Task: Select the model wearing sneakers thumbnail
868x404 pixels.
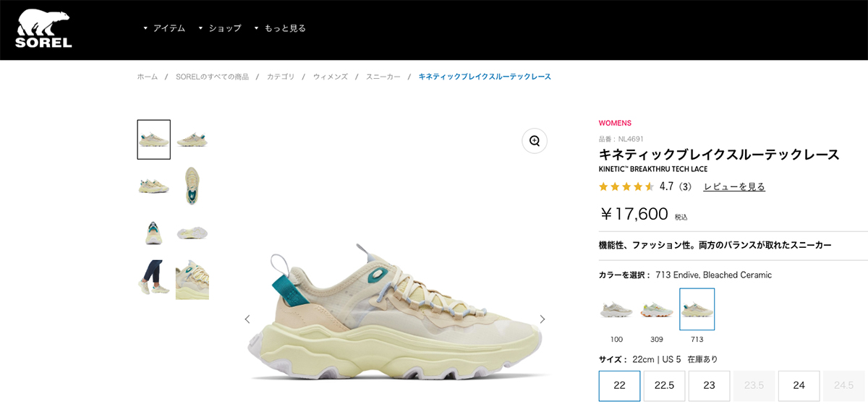Action: point(153,279)
